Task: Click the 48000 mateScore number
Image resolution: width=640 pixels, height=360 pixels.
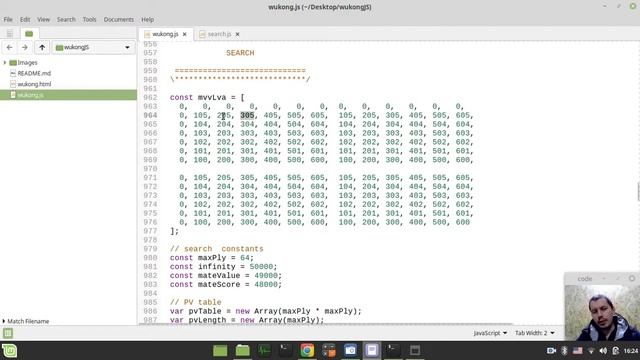Action: point(266,284)
